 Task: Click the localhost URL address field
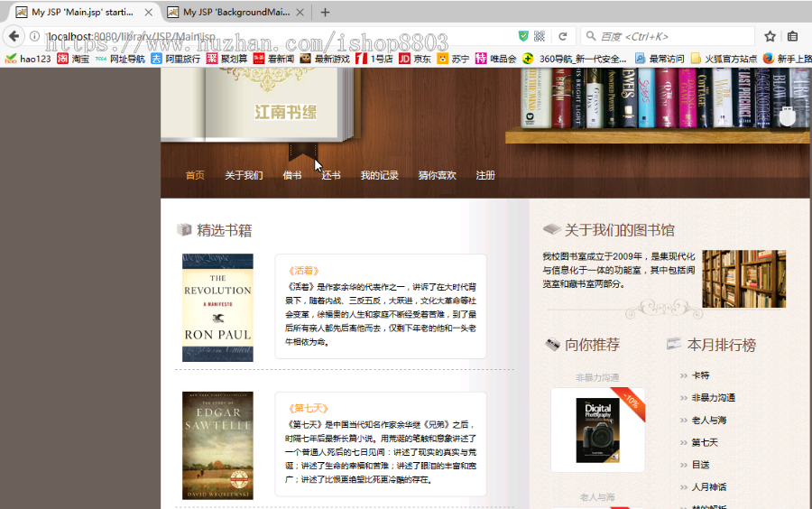pos(280,36)
